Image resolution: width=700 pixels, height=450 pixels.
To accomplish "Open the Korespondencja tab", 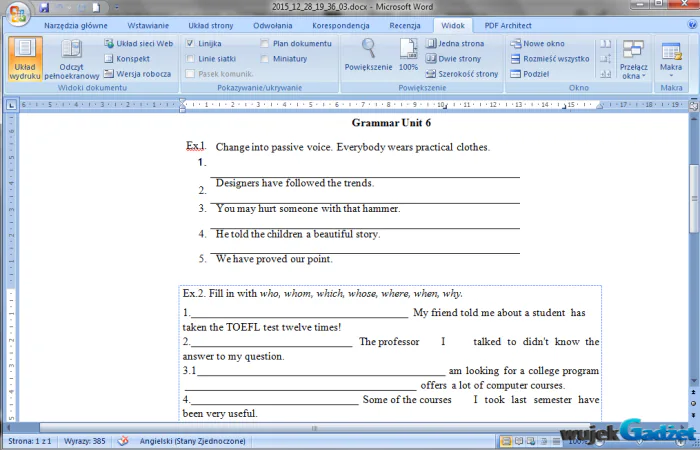I will (x=341, y=25).
